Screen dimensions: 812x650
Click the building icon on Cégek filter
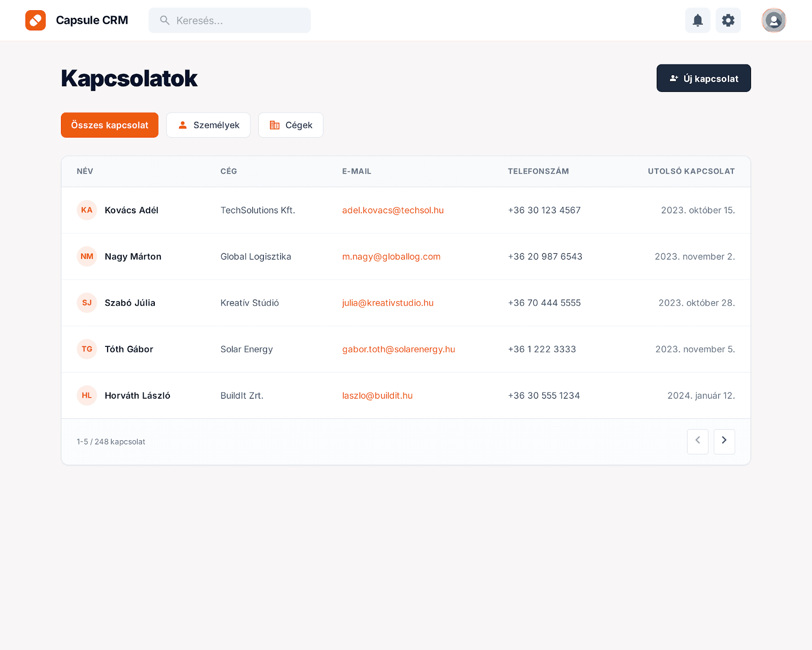coord(275,125)
